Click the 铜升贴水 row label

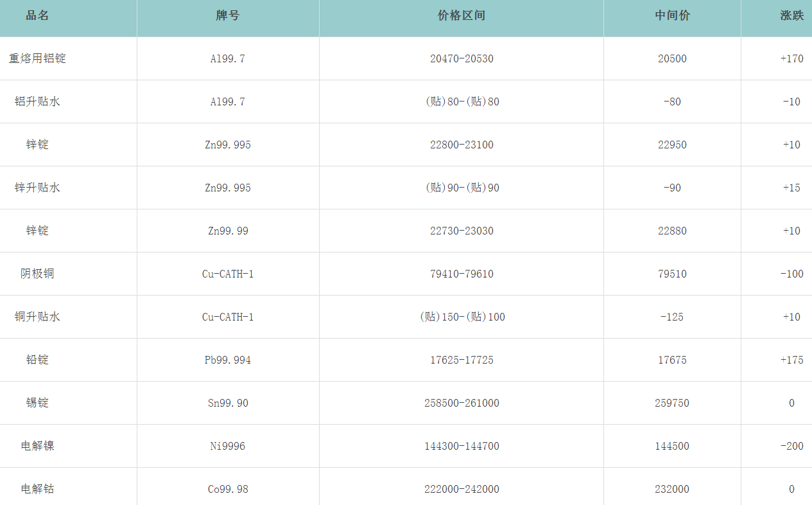click(x=37, y=317)
